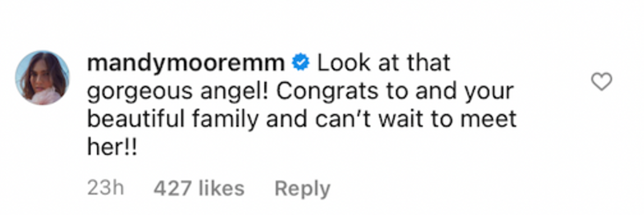Toggle like on the 'gorgeous angel' comment

601,82
